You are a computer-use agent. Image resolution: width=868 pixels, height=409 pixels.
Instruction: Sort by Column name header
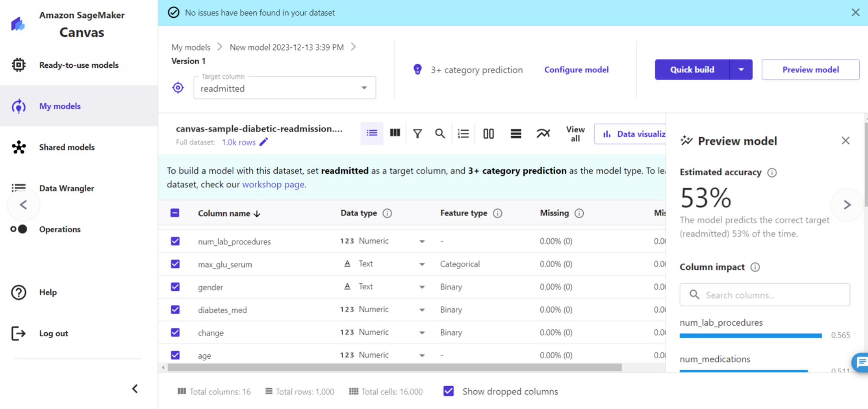click(229, 213)
